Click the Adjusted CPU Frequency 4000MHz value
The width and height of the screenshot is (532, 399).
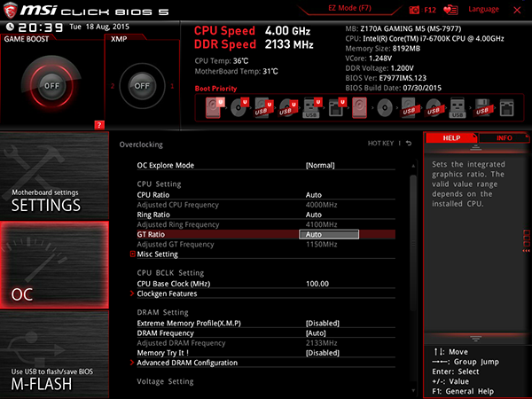[x=321, y=205]
